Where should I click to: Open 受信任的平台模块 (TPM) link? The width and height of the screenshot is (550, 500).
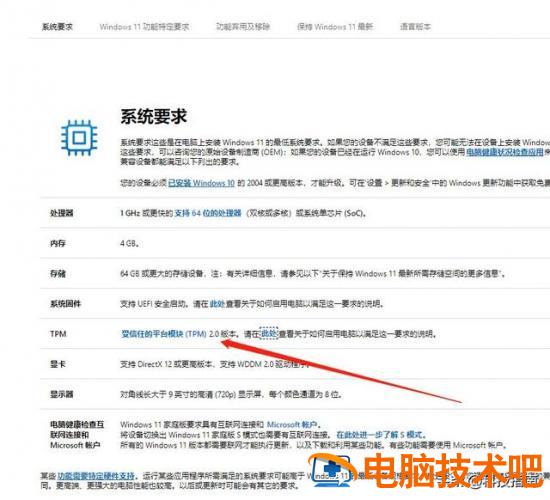point(164,334)
